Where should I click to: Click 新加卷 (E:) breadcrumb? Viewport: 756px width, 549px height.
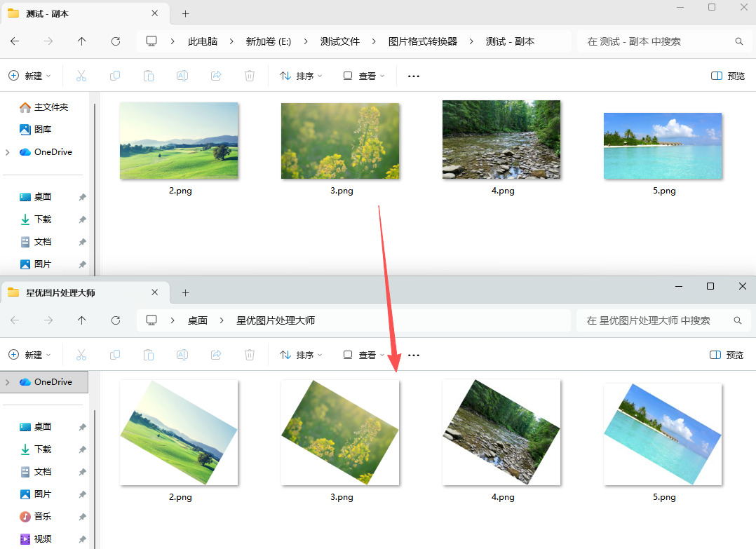click(268, 41)
